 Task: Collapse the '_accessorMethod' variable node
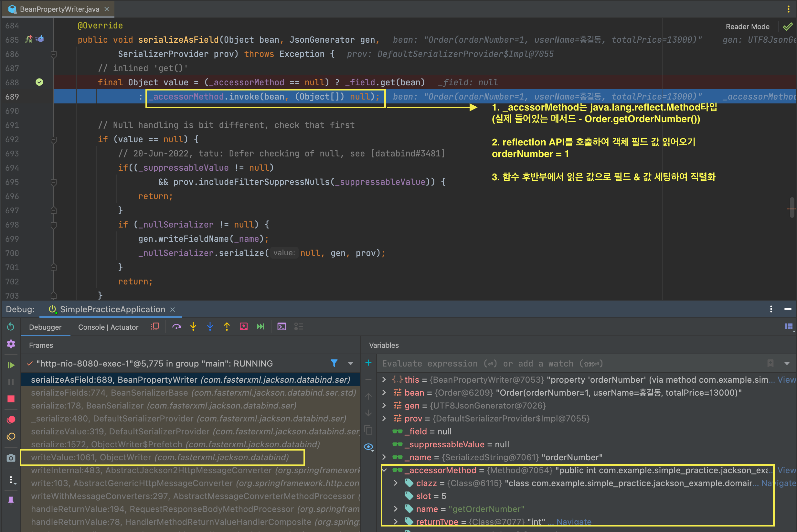(x=385, y=470)
